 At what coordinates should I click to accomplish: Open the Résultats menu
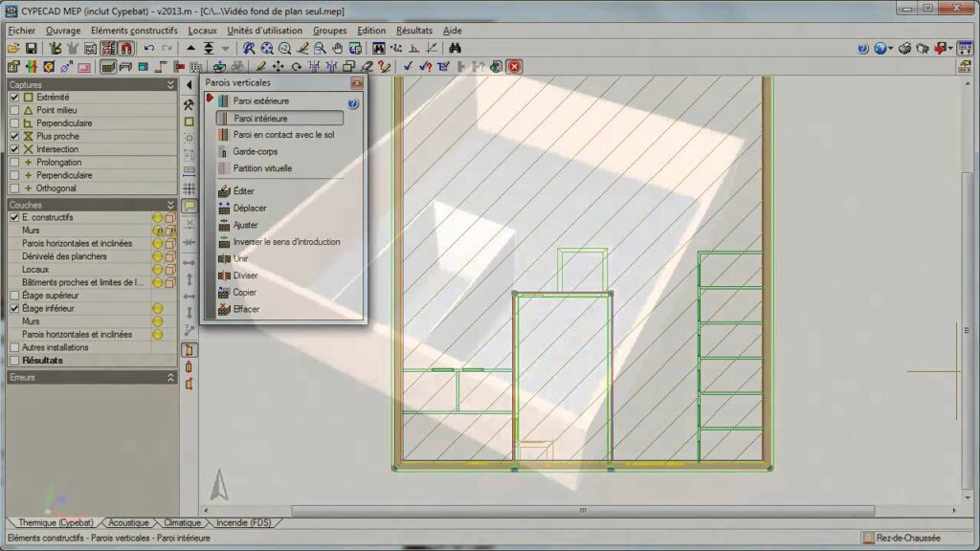[x=414, y=31]
